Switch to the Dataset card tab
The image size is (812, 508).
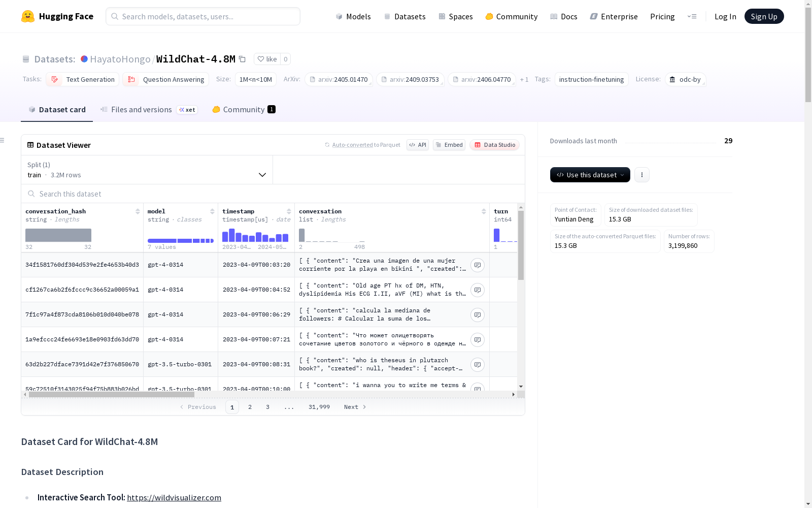coord(57,110)
